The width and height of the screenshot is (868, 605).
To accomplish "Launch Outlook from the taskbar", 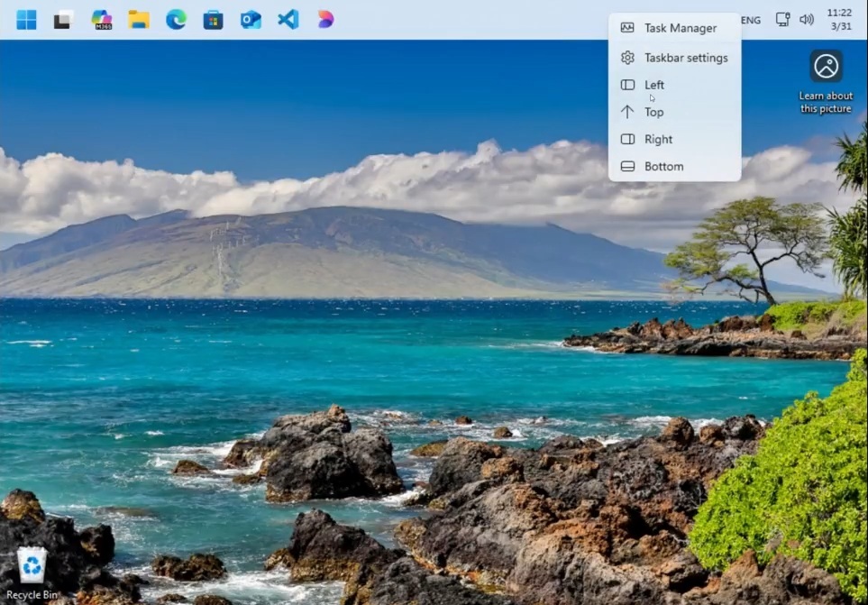I will pyautogui.click(x=250, y=19).
